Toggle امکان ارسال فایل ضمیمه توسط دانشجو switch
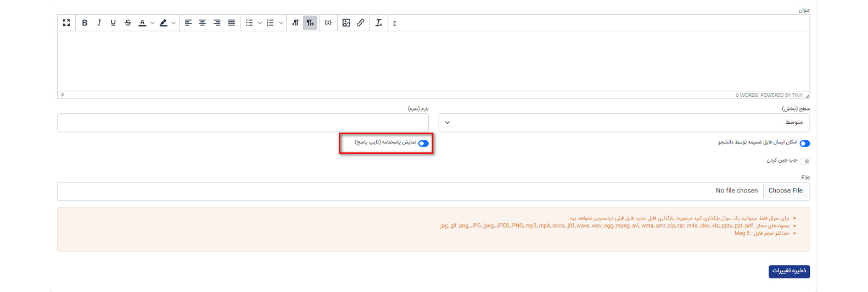868x292 pixels. (x=805, y=144)
